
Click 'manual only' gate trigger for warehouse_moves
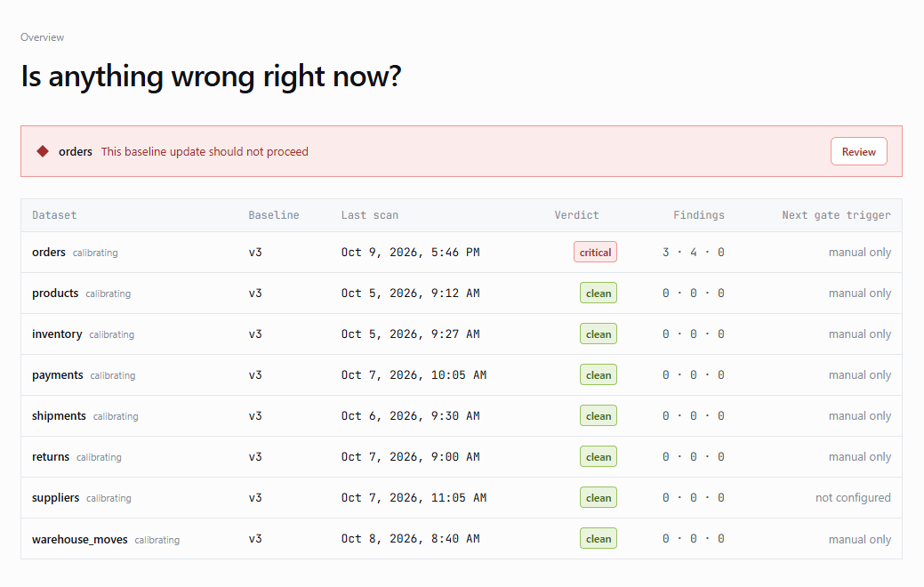tap(860, 539)
